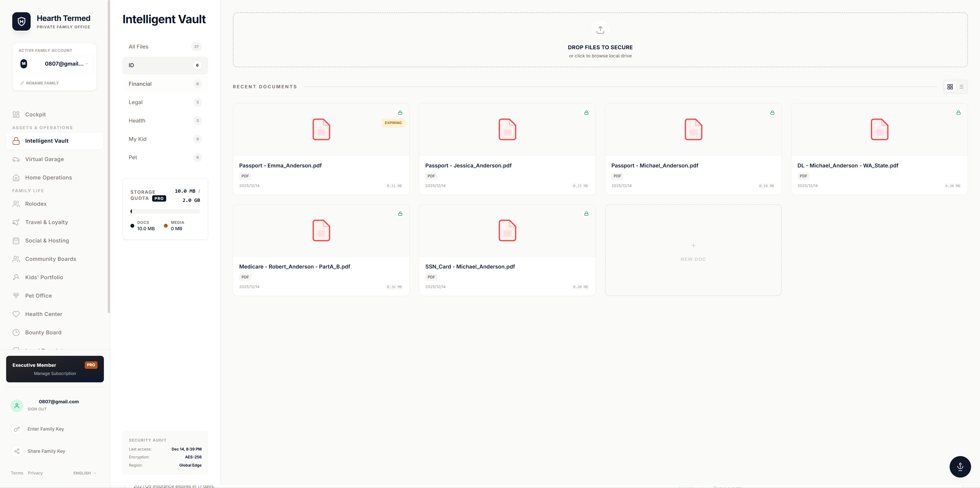
Task: Toggle lock on SSN_Card Michael_Anderson document
Action: click(586, 214)
